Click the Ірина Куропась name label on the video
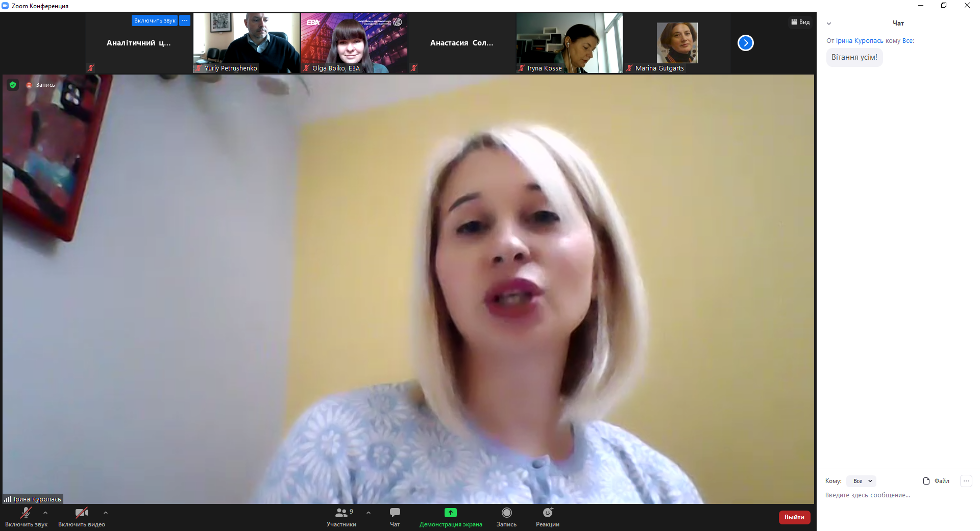This screenshot has width=980, height=531. pos(37,499)
